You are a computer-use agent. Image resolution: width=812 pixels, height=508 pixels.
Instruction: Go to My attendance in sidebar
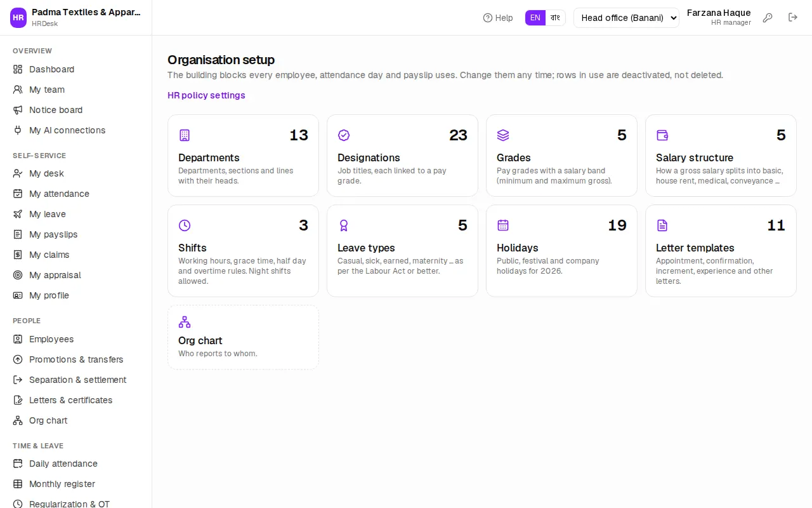click(x=76, y=194)
